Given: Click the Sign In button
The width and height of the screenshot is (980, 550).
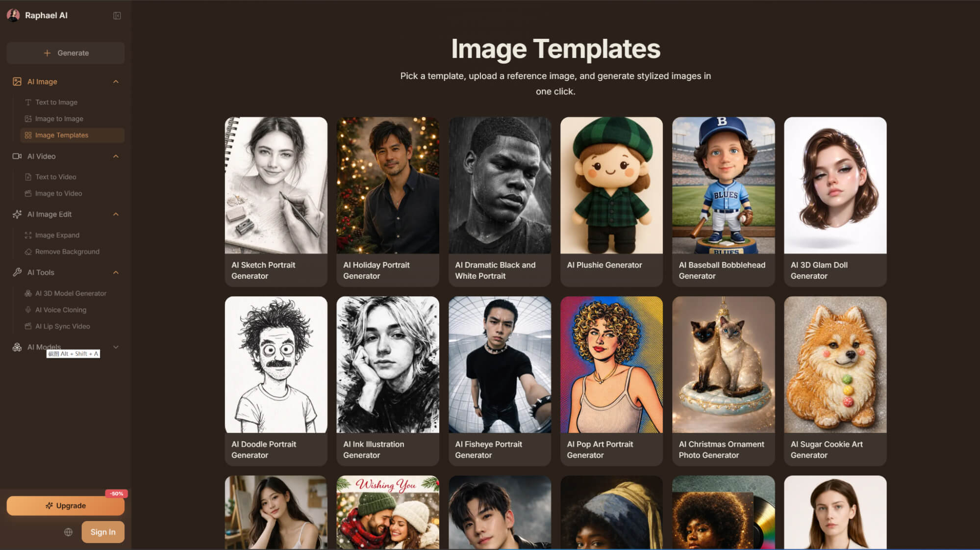Looking at the screenshot, I should pyautogui.click(x=103, y=532).
